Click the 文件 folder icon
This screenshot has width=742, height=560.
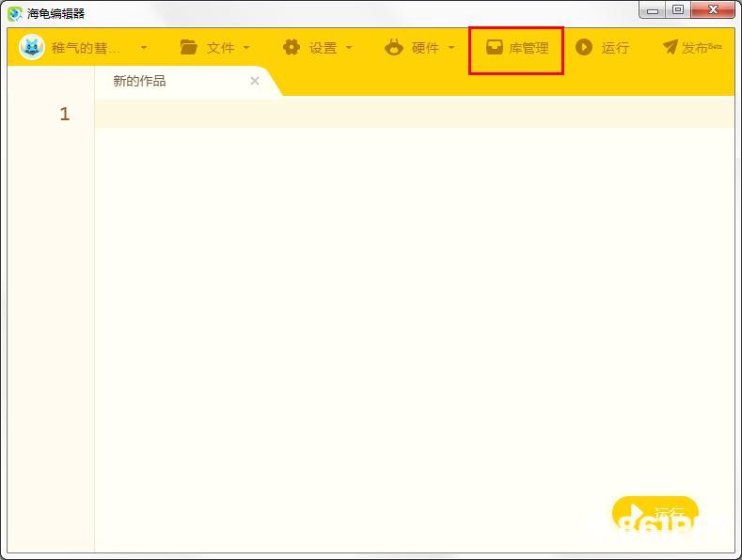(x=188, y=47)
